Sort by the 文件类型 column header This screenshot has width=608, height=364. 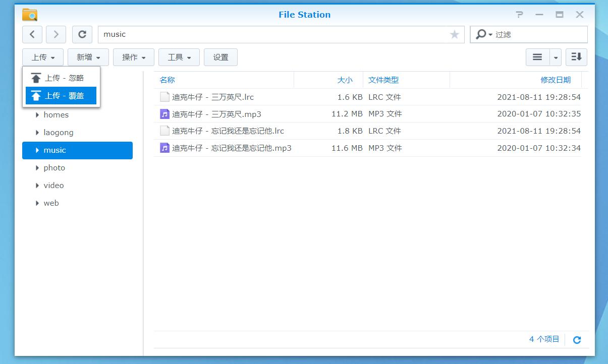(x=383, y=80)
